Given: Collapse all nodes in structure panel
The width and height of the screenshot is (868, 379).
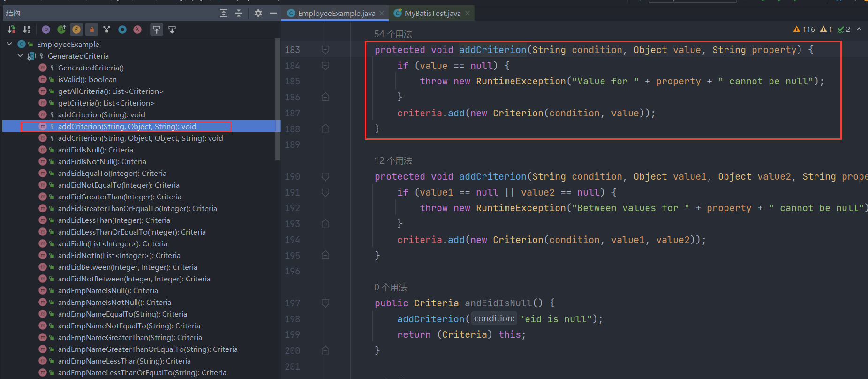Looking at the screenshot, I should click(239, 13).
